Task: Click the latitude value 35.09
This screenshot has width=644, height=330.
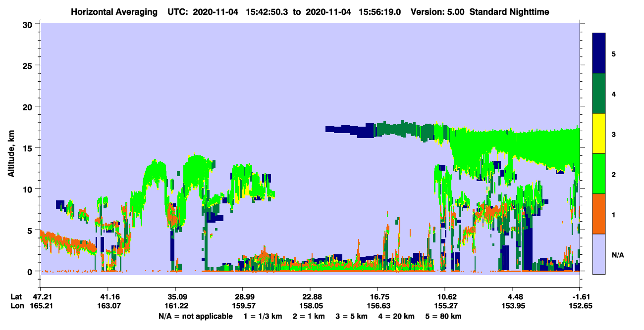Action: pos(175,297)
